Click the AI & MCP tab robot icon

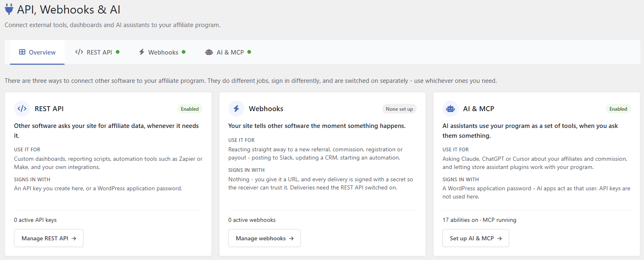pos(209,52)
